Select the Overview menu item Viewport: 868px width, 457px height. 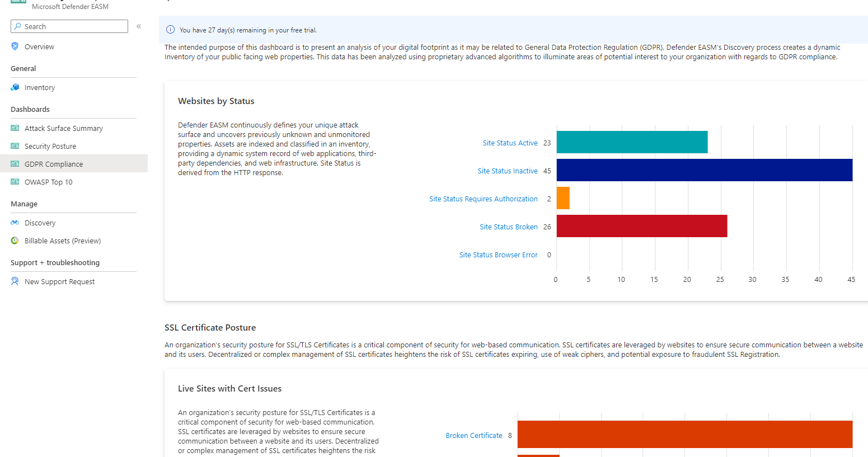pos(39,47)
